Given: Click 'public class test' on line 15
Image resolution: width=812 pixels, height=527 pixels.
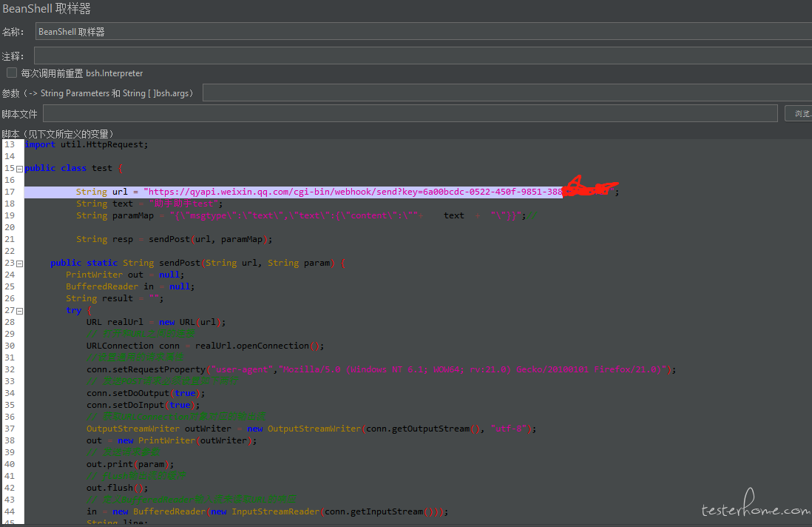Looking at the screenshot, I should point(68,168).
